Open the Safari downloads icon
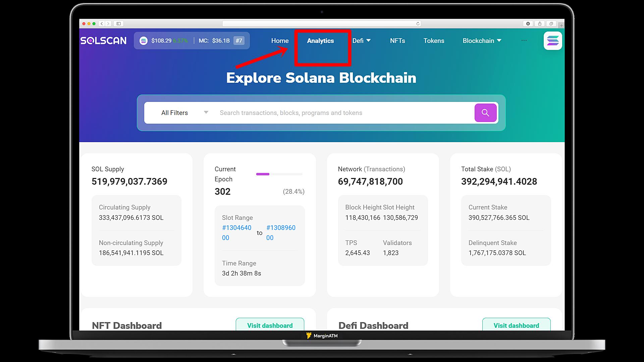Screen dimensions: 644x362 [x=528, y=23]
